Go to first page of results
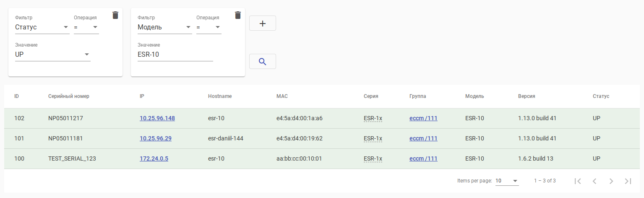 click(x=578, y=181)
